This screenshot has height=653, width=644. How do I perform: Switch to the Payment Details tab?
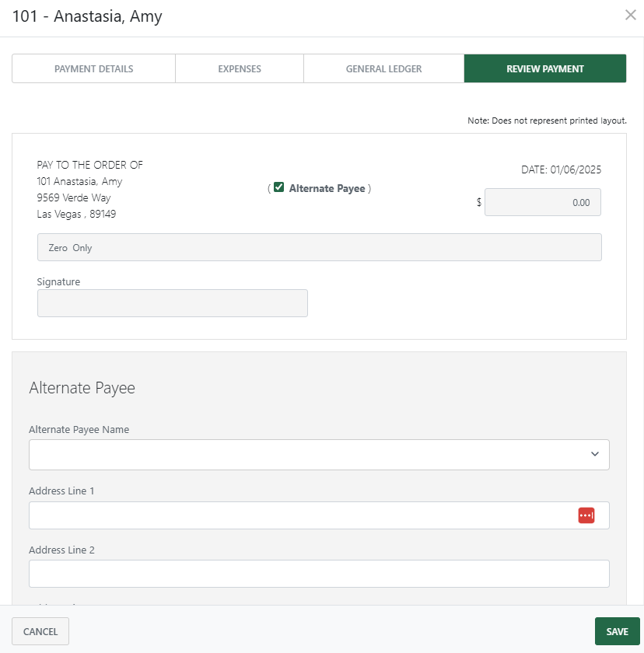pyautogui.click(x=93, y=68)
